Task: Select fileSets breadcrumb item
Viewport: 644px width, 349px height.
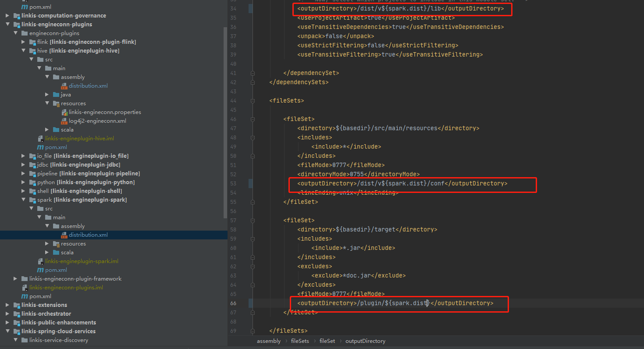Action: (300, 341)
